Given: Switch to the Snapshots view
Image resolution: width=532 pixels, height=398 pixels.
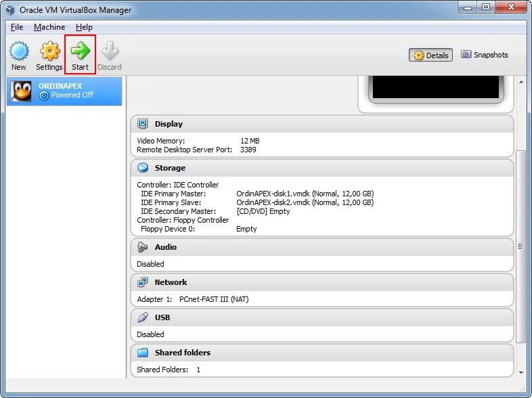Looking at the screenshot, I should [484, 55].
